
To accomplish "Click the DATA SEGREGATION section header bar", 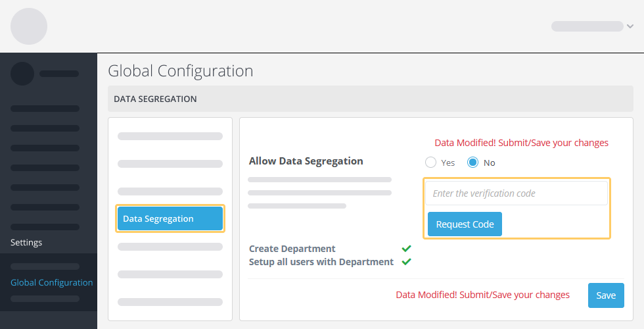I will click(371, 99).
